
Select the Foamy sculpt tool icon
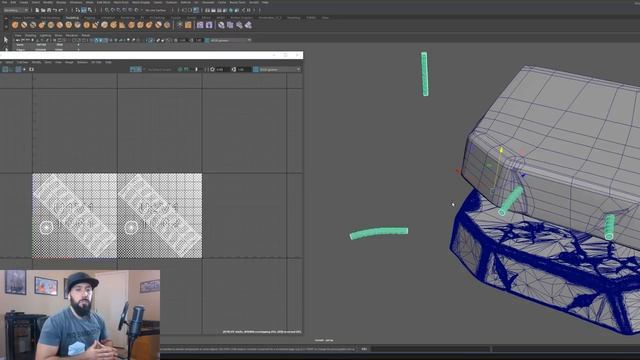coord(69,25)
